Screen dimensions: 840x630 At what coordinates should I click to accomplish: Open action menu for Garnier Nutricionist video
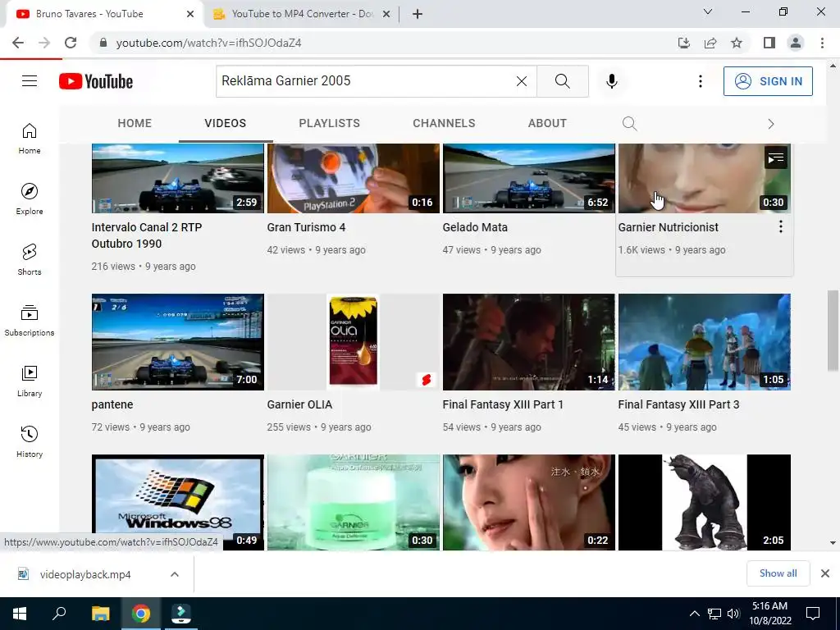pos(781,226)
